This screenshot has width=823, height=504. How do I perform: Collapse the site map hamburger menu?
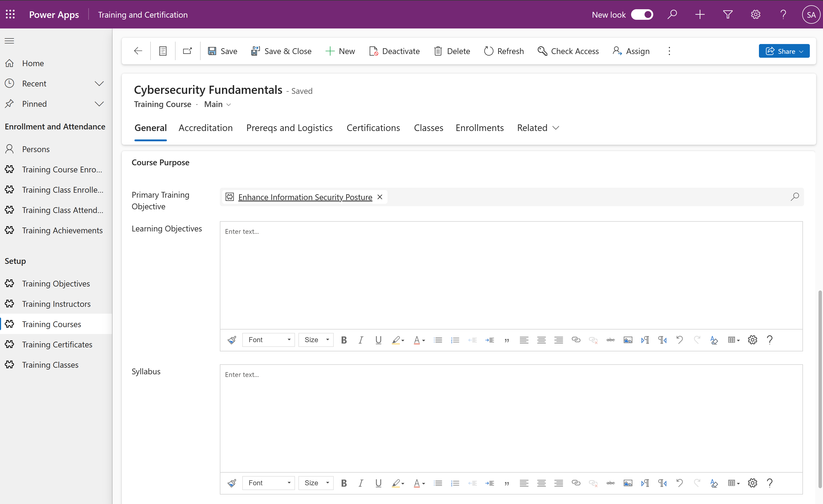[x=9, y=41]
